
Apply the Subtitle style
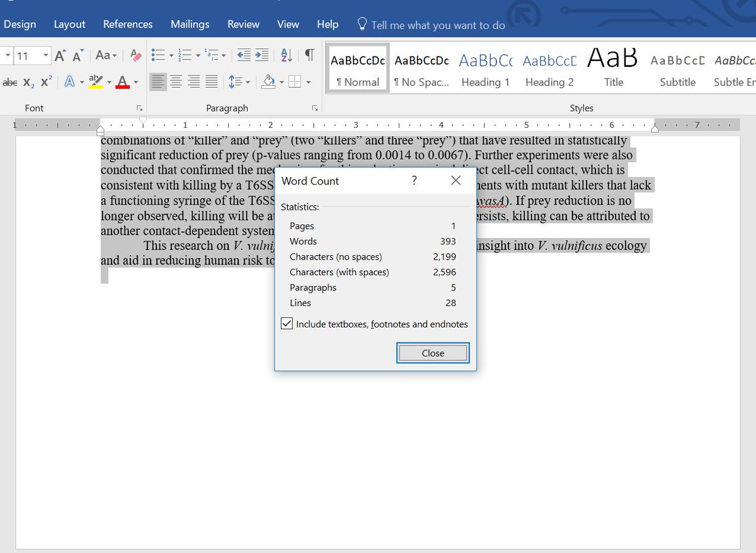(677, 68)
